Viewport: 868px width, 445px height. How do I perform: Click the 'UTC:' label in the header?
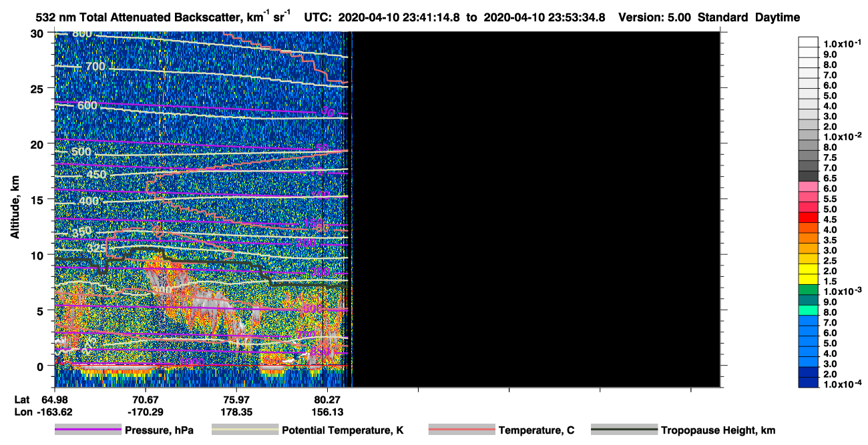click(x=318, y=18)
